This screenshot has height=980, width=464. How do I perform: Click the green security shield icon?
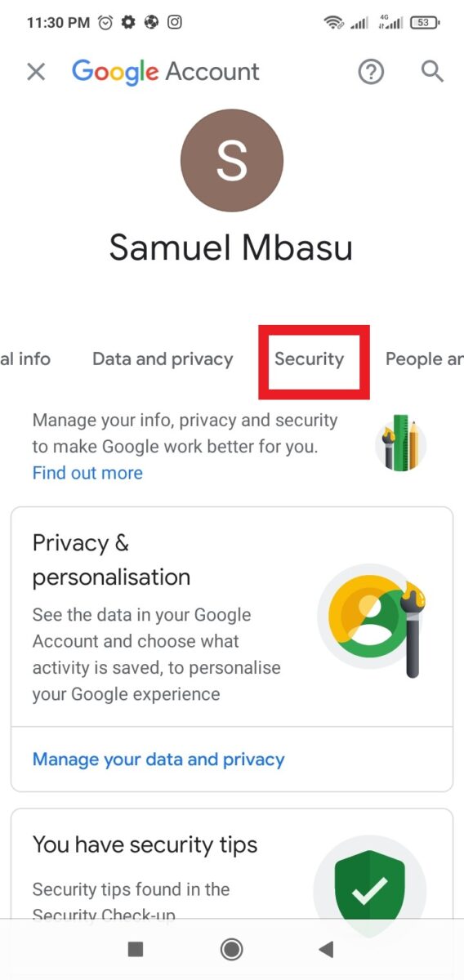(x=370, y=892)
